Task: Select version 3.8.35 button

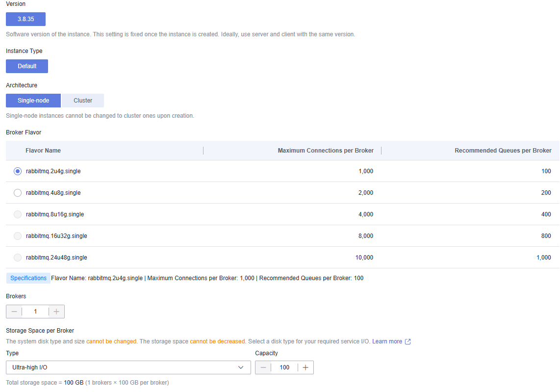Action: point(25,19)
